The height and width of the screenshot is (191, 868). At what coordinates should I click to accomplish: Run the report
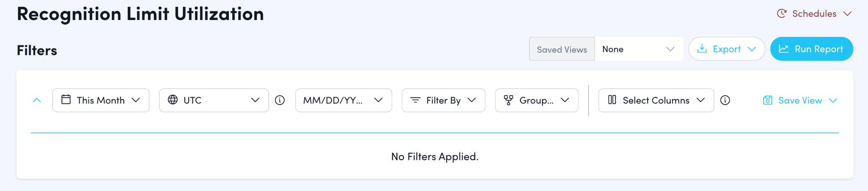pyautogui.click(x=811, y=49)
